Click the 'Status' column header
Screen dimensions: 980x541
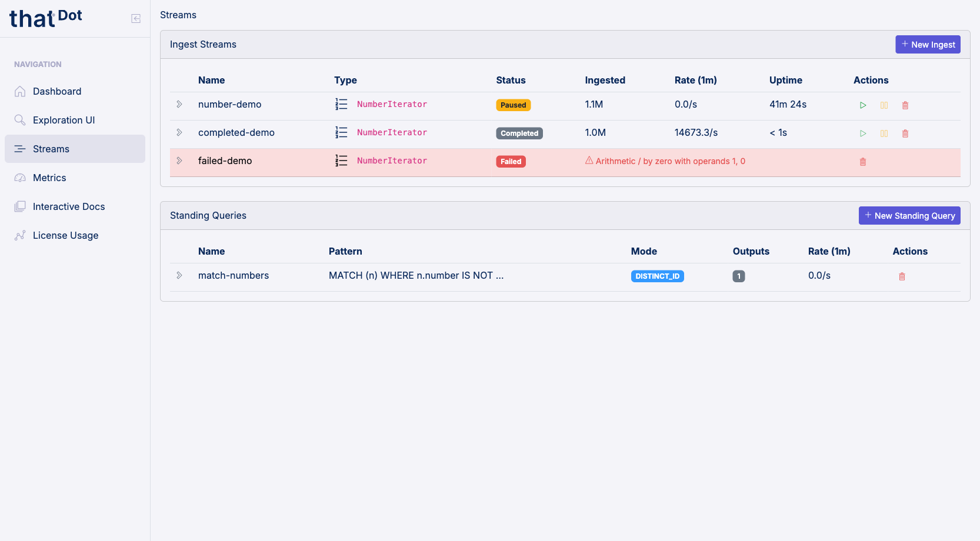(x=511, y=80)
